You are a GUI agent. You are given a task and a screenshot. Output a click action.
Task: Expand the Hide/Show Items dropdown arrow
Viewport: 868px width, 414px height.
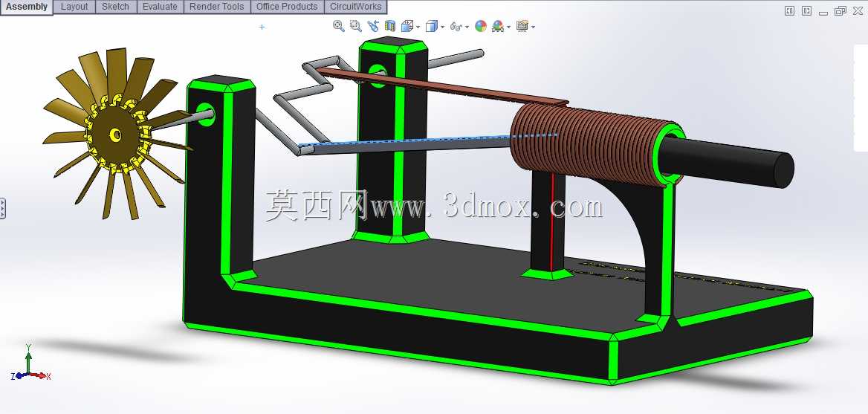pos(467,27)
